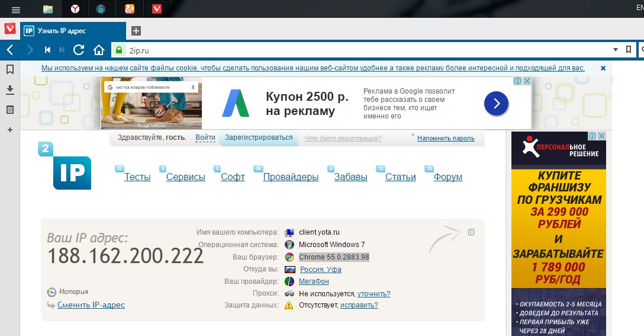
Task: Open a new tab with plus button
Action: 136,31
